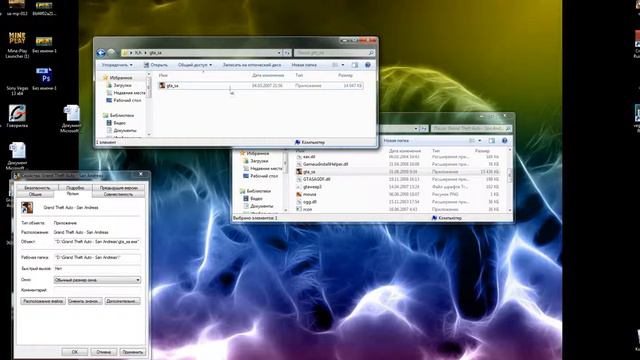Image resolution: width=640 pixels, height=360 pixels.
Task: Select Недавние места in the rear window sidebar
Action: (x=264, y=169)
